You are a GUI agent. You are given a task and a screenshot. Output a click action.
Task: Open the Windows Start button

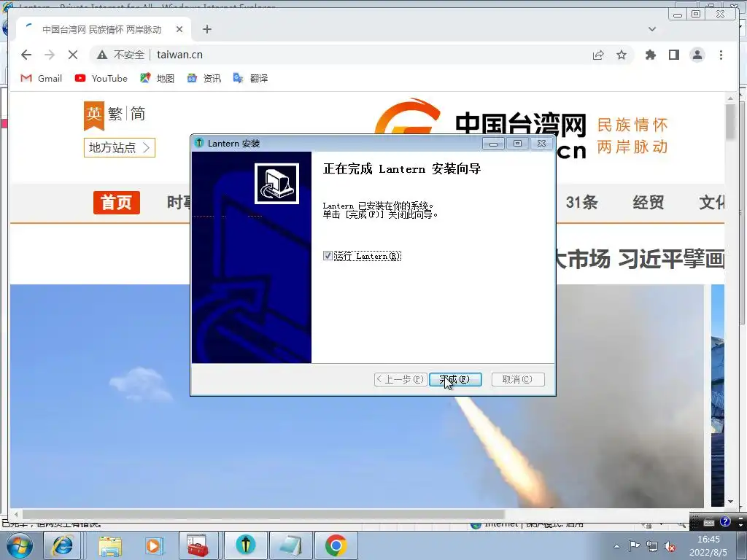(x=20, y=545)
